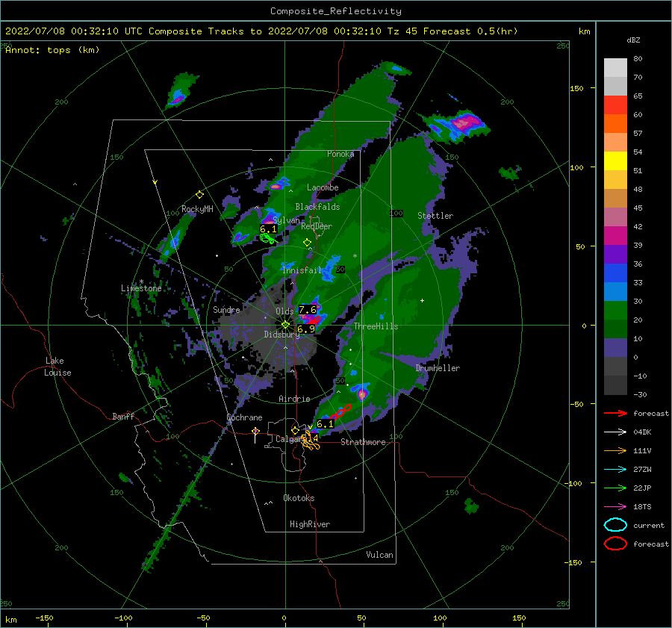This screenshot has width=672, height=628.
Task: Click the yellow diamond marker near RockyMH
Action: (x=199, y=195)
